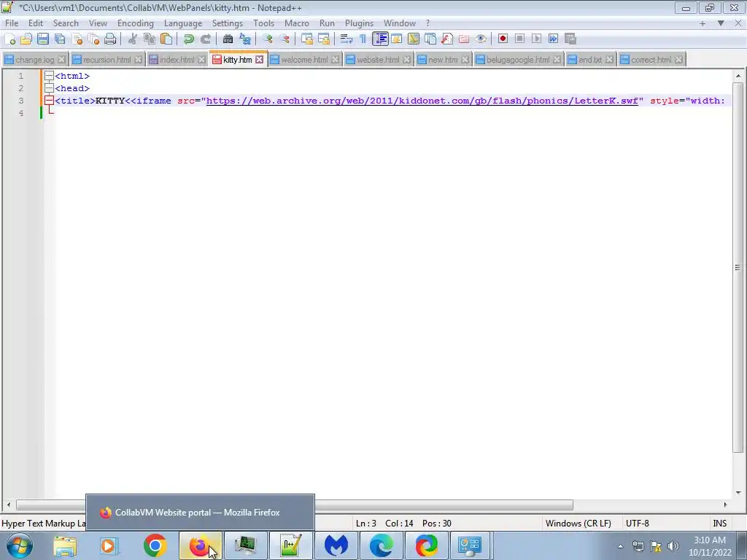Toggle file monitoring eye icon

(481, 39)
